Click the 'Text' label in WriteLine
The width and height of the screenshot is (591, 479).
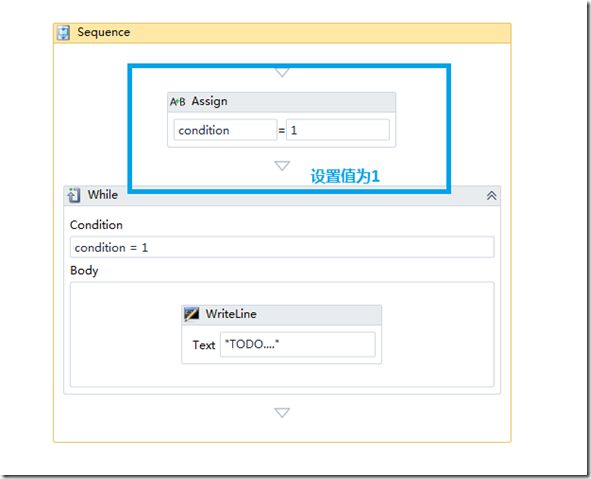[x=204, y=345]
